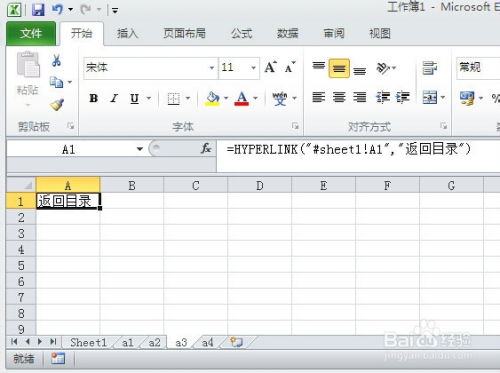Click the Increase Font Size icon

tap(271, 67)
